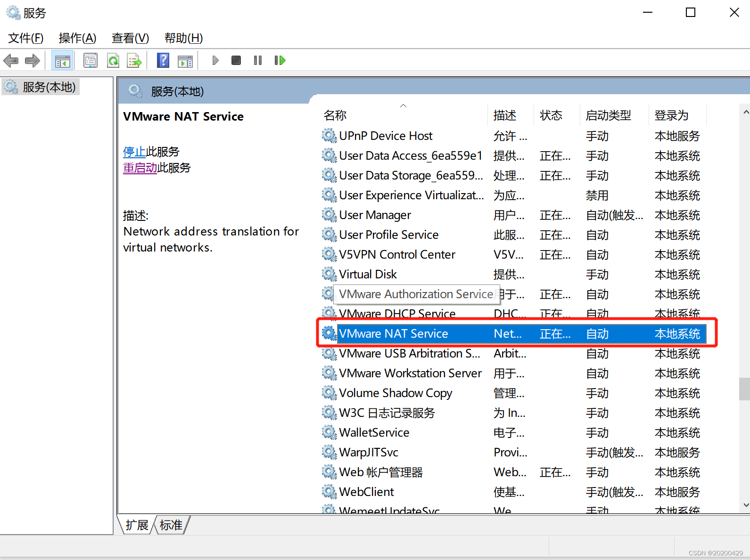Click gear icon of WarpJITSvc row
The width and height of the screenshot is (750, 560).
coord(329,452)
